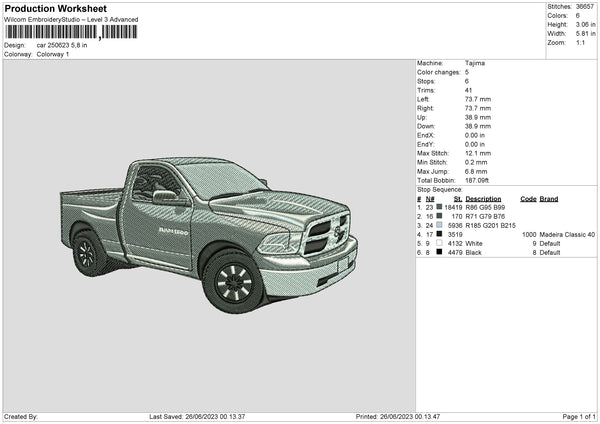The height and width of the screenshot is (424, 600).
Task: Click the Black thread color swatch
Action: click(x=439, y=252)
